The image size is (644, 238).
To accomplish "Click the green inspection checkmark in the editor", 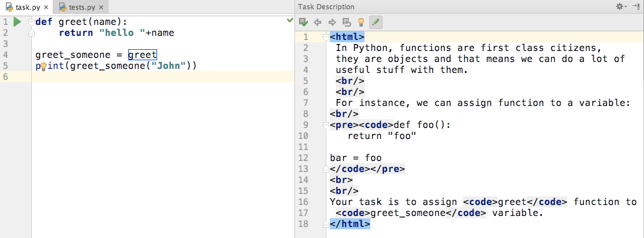I will (290, 20).
